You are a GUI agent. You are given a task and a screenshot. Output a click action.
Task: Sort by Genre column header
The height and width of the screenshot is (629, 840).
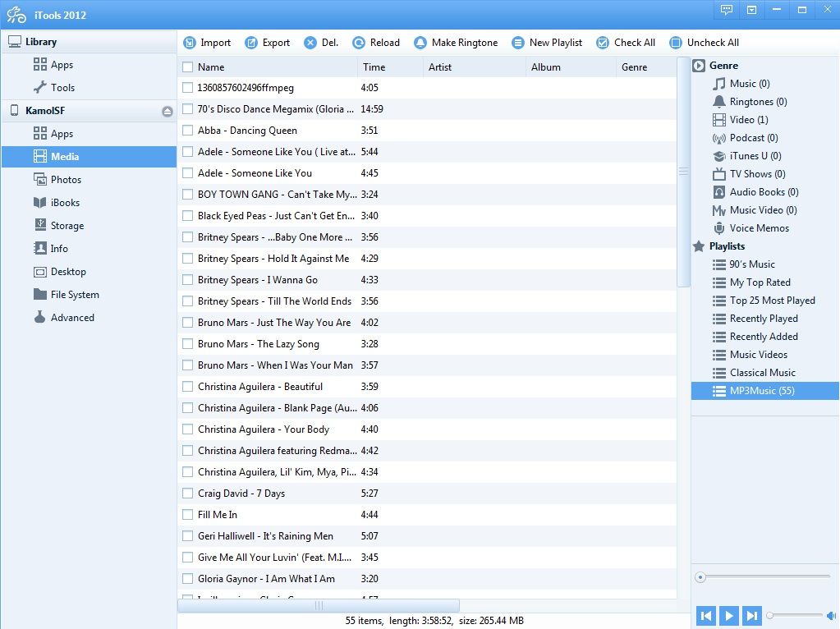646,67
